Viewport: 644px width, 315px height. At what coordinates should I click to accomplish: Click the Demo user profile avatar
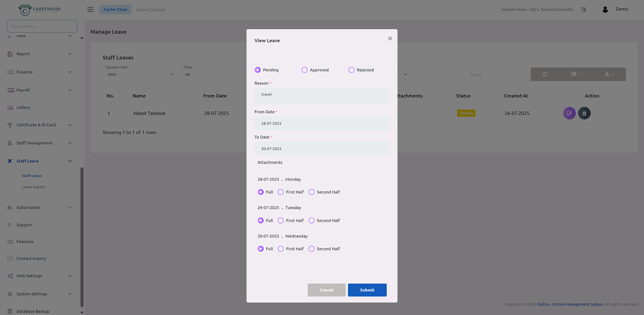click(605, 10)
